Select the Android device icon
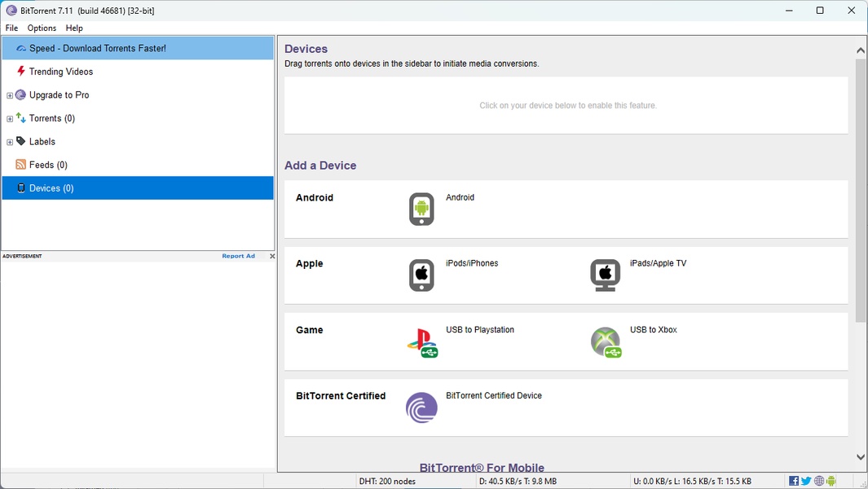 (x=421, y=209)
